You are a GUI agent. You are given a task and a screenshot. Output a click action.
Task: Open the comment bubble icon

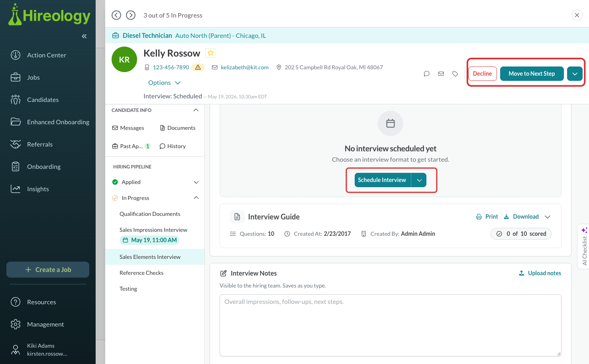426,74
